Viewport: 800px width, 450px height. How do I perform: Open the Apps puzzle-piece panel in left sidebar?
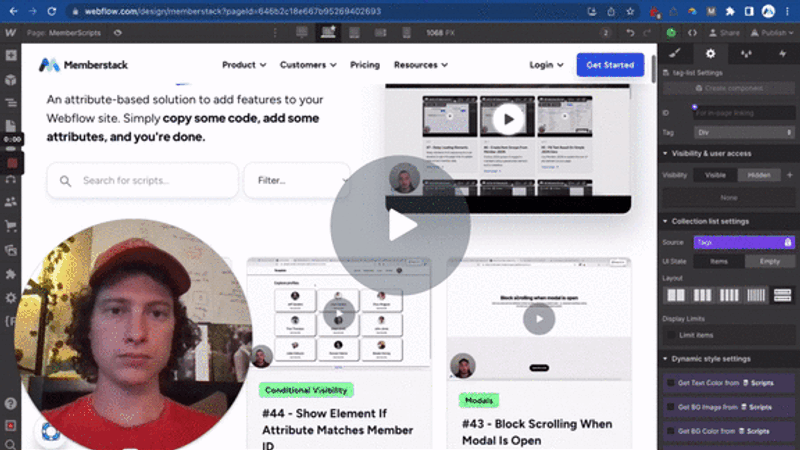[11, 274]
